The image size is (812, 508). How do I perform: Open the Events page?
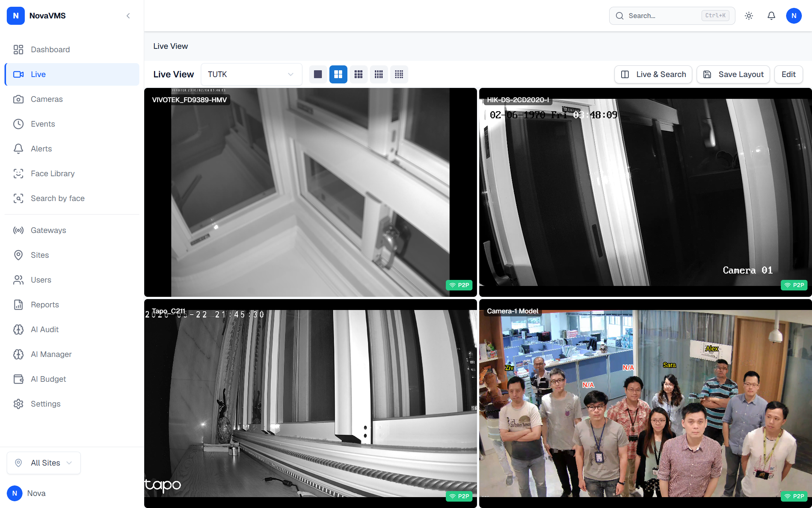tap(72, 124)
